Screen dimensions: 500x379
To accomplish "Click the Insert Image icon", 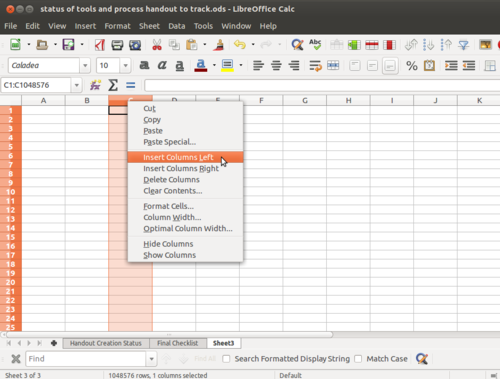I will point(485,45).
